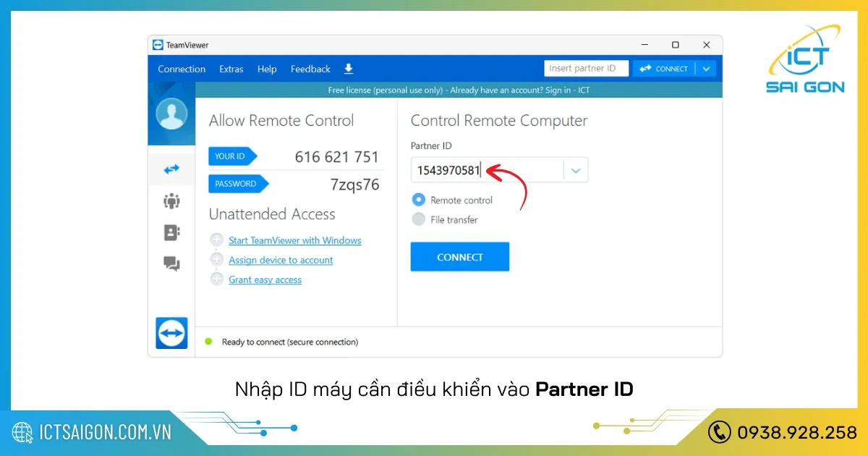Open the Connection menu

tap(182, 69)
